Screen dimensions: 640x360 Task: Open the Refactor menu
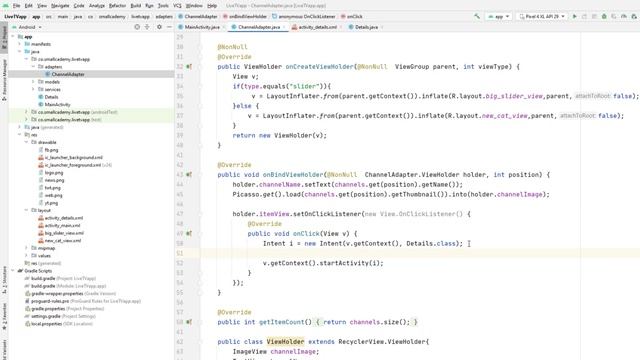[118, 6]
